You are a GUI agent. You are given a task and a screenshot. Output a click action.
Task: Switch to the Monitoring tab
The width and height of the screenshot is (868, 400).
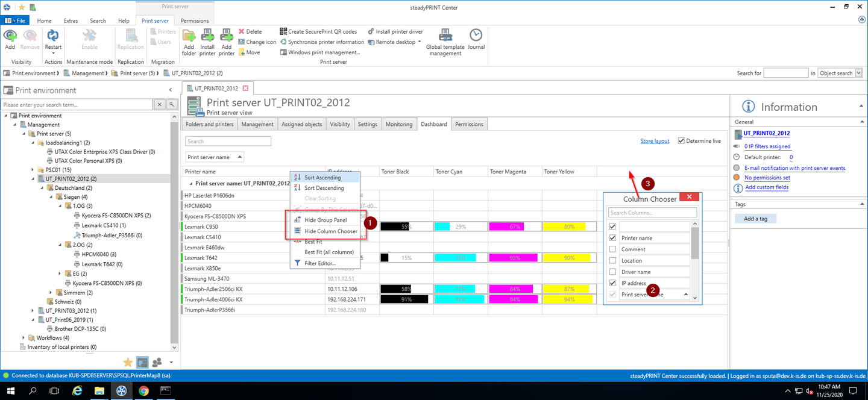(399, 124)
